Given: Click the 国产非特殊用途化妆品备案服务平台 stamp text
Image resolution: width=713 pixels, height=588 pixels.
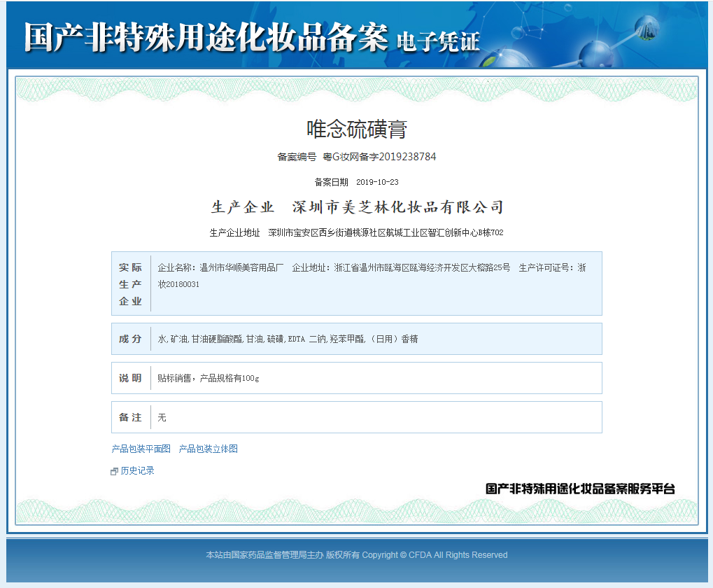Looking at the screenshot, I should pyautogui.click(x=580, y=489).
